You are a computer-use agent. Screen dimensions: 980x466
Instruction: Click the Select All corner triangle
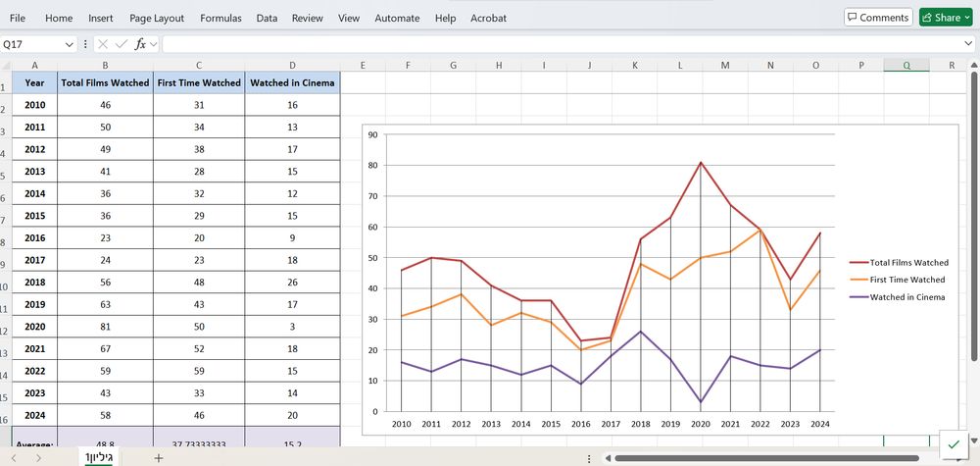pyautogui.click(x=6, y=66)
